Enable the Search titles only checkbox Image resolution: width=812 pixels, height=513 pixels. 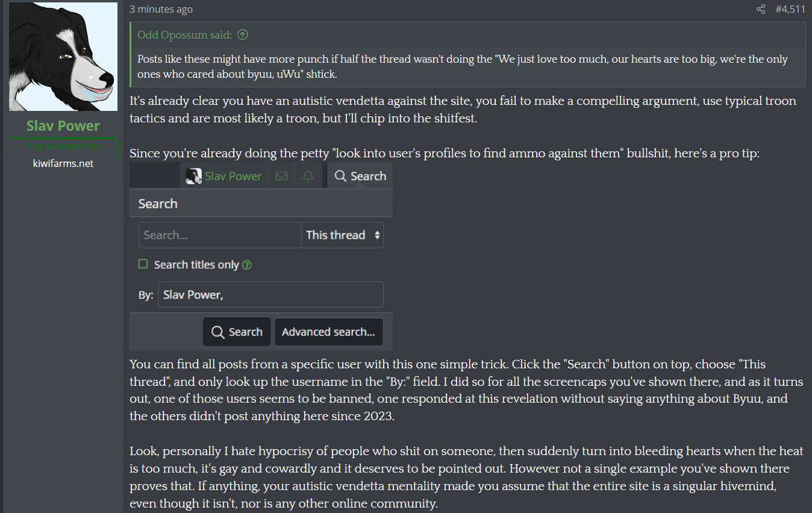point(143,264)
